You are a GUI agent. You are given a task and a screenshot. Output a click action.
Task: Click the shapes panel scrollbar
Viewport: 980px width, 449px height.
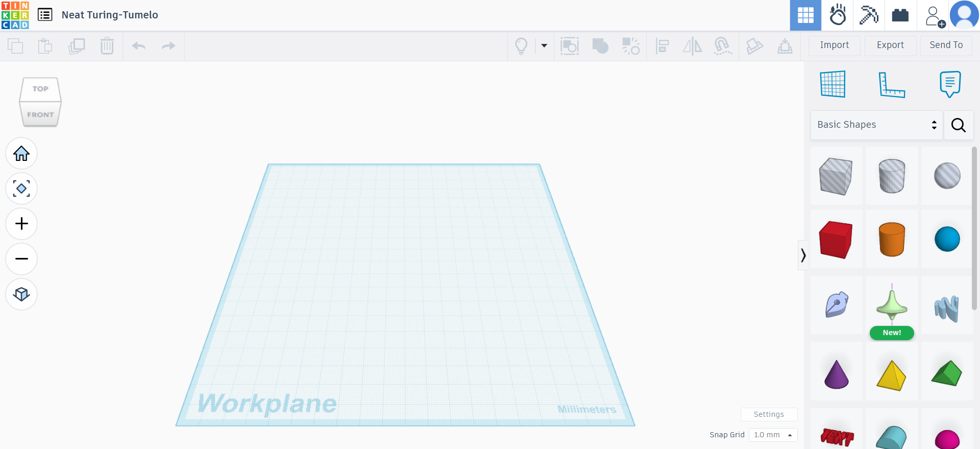point(974,228)
